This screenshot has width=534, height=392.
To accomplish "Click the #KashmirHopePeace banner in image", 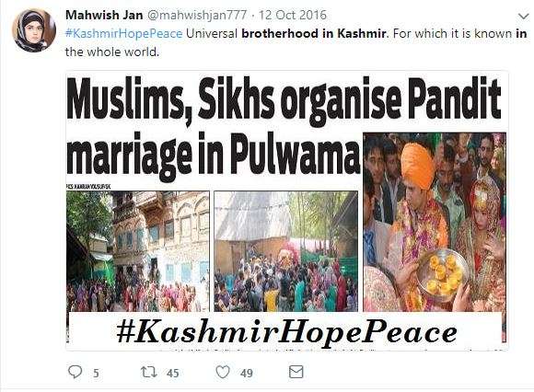I will (286, 332).
